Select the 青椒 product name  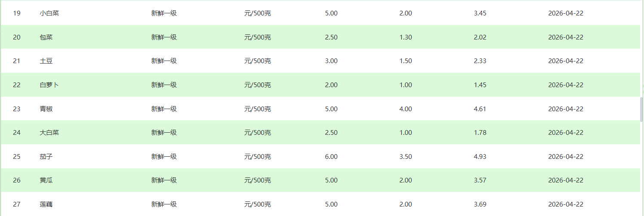point(46,109)
